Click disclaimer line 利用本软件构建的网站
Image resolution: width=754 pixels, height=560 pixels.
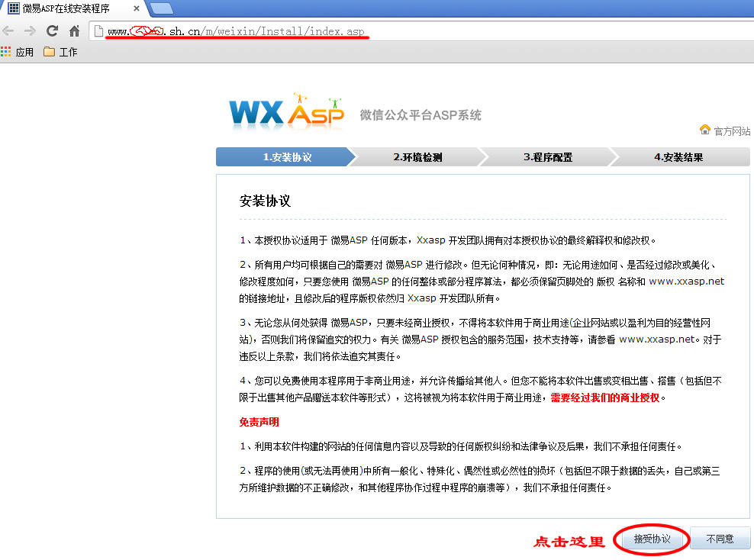tap(304, 446)
